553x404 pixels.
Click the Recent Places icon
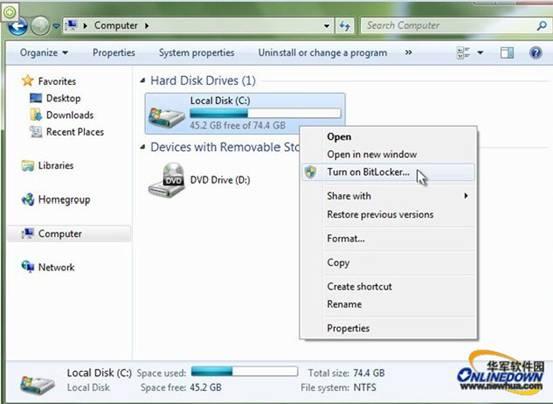click(36, 131)
